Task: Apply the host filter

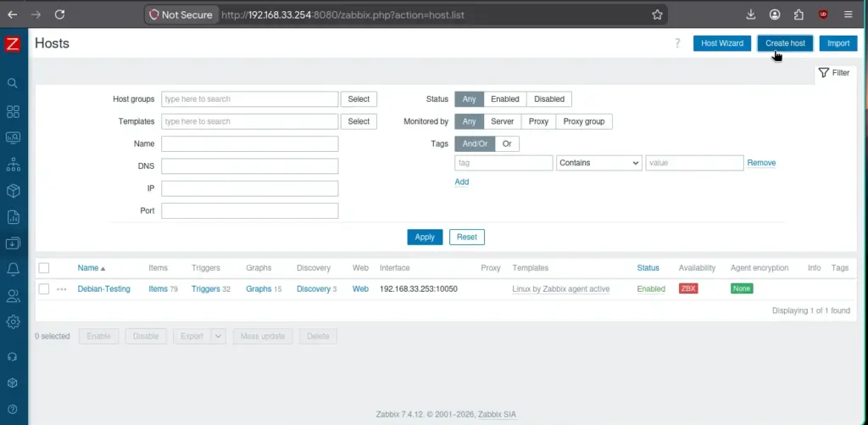Action: click(x=425, y=238)
